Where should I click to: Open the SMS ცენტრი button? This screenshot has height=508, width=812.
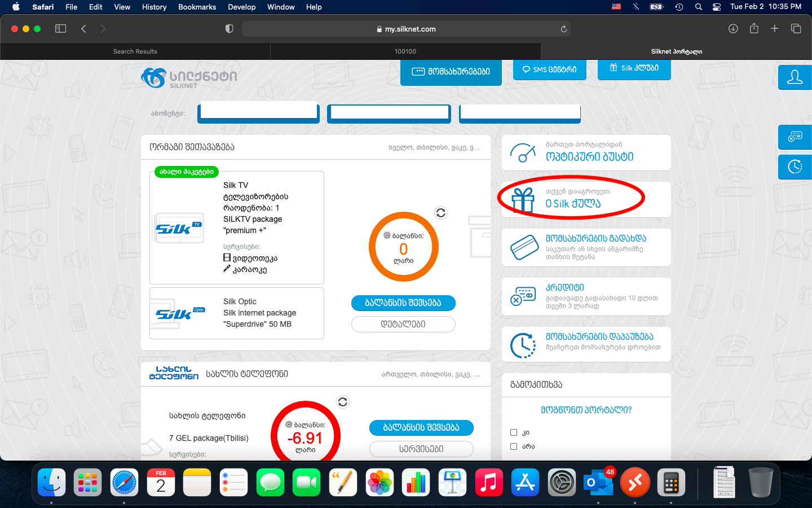coord(550,69)
